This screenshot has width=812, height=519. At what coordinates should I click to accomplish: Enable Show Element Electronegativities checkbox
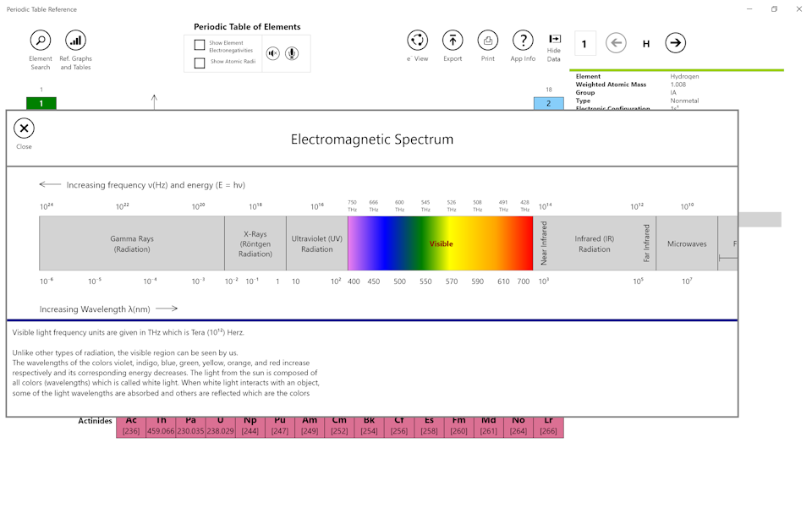(200, 45)
